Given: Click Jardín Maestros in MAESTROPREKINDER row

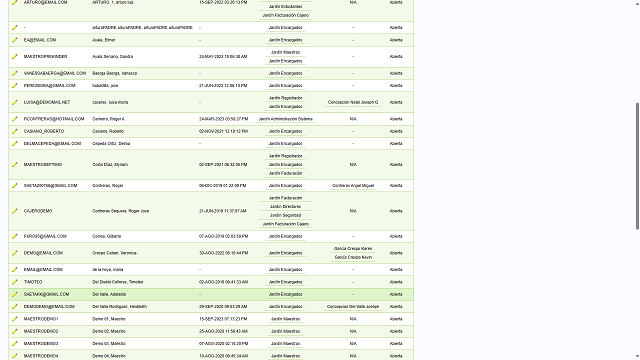Looking at the screenshot, I should pos(285,52).
